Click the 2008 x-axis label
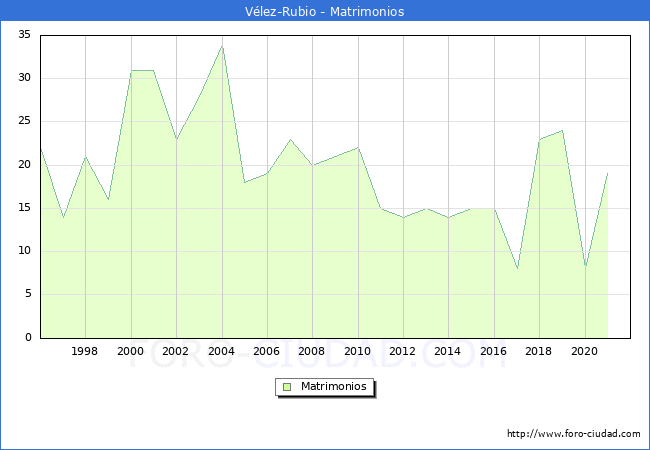This screenshot has width=650, height=450. [311, 351]
